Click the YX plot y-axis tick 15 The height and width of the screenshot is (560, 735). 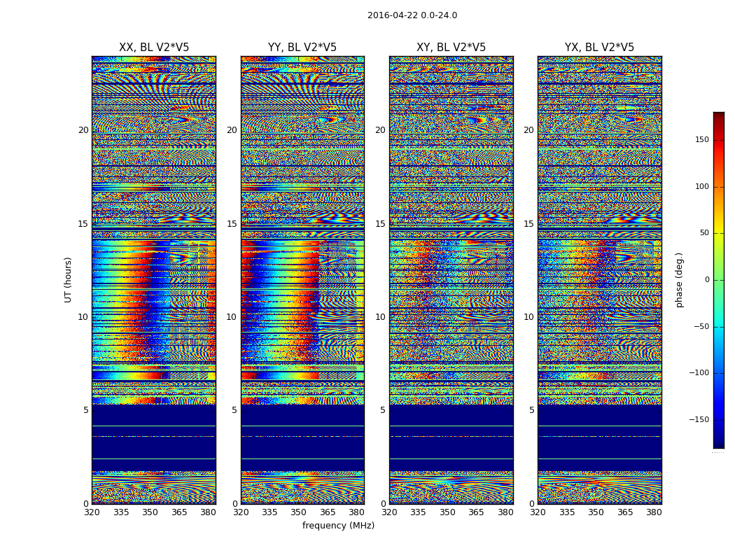(x=528, y=224)
